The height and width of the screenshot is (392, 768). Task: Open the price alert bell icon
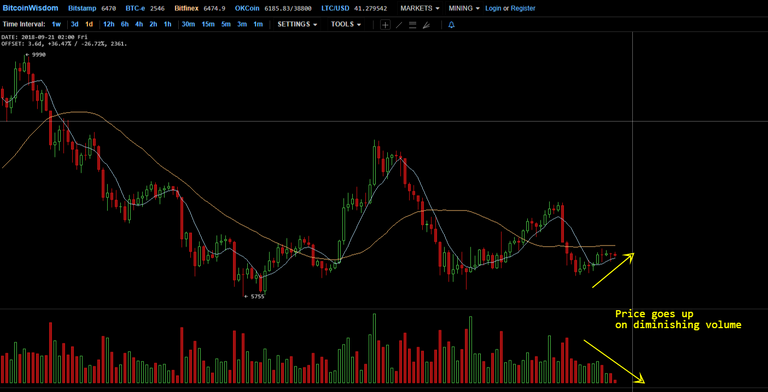tap(452, 24)
